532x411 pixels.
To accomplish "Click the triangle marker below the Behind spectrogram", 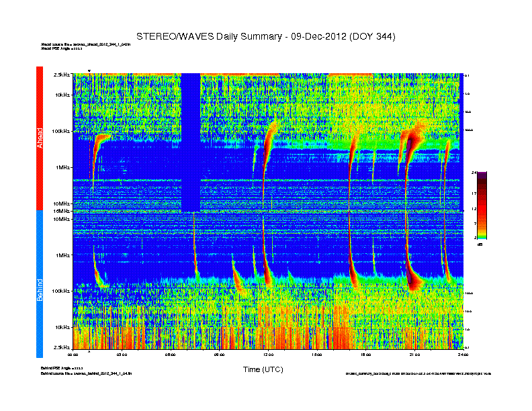I will click(x=89, y=351).
